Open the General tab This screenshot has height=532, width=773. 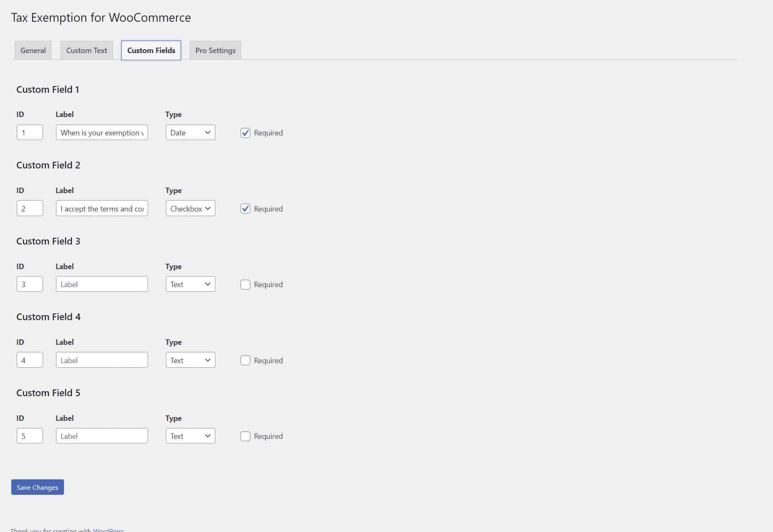pos(33,50)
